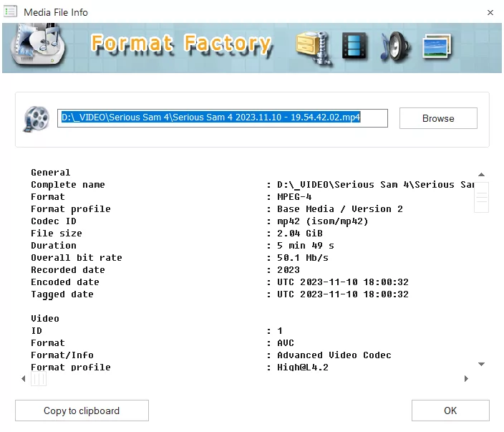This screenshot has height=432, width=504.
Task: Click the horizontal scrollbar right arrow
Action: point(466,378)
